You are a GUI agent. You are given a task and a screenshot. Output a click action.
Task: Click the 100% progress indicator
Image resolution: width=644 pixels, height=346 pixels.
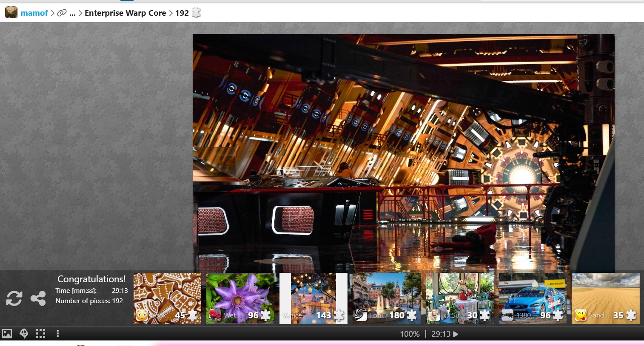coord(409,334)
